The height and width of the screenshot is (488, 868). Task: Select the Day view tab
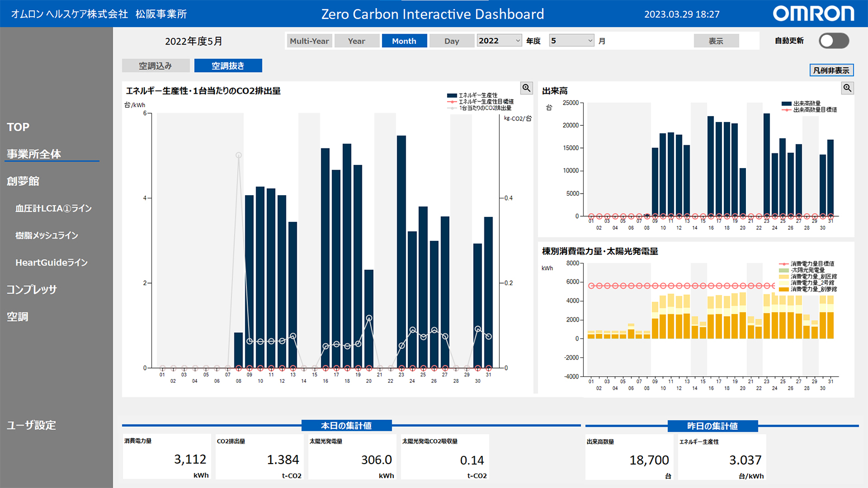[x=451, y=41]
